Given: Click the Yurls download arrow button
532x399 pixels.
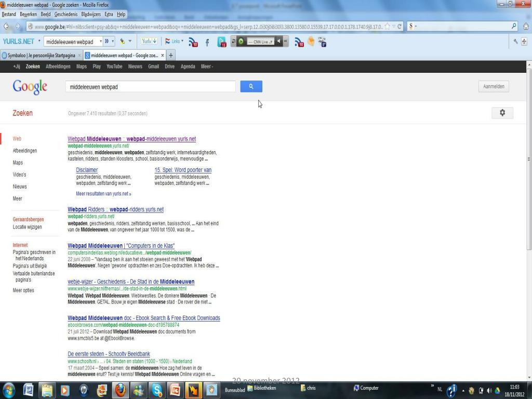Looking at the screenshot, I should pos(149,42).
